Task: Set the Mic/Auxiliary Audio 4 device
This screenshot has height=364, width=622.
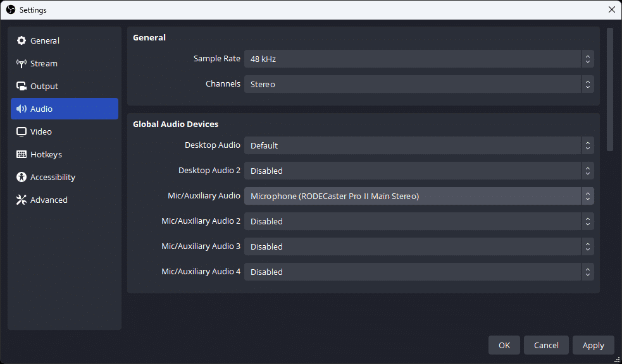Action: pyautogui.click(x=418, y=272)
